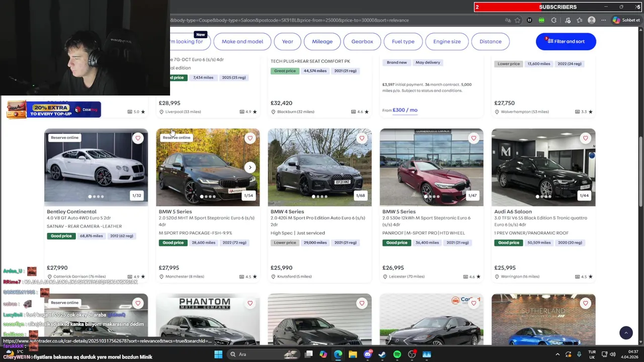Click the 'Great price' badge at £32,420 listing
The image size is (644, 362).
point(285,71)
